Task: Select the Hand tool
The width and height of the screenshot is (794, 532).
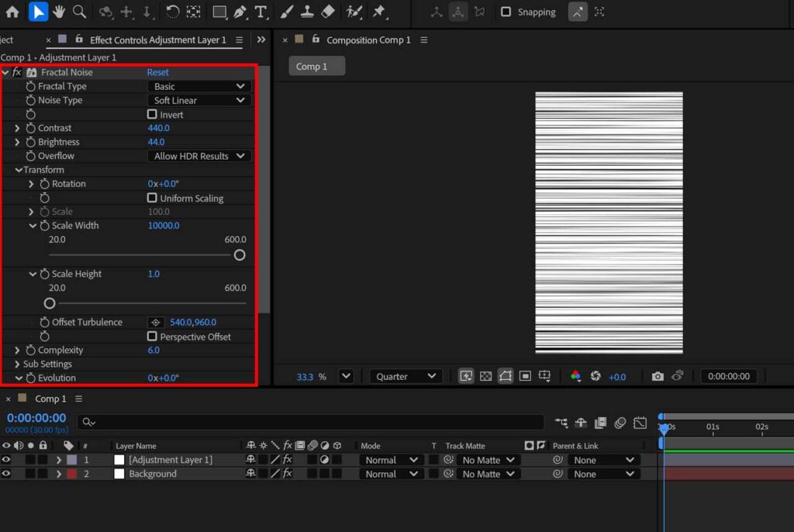Action: coord(59,12)
